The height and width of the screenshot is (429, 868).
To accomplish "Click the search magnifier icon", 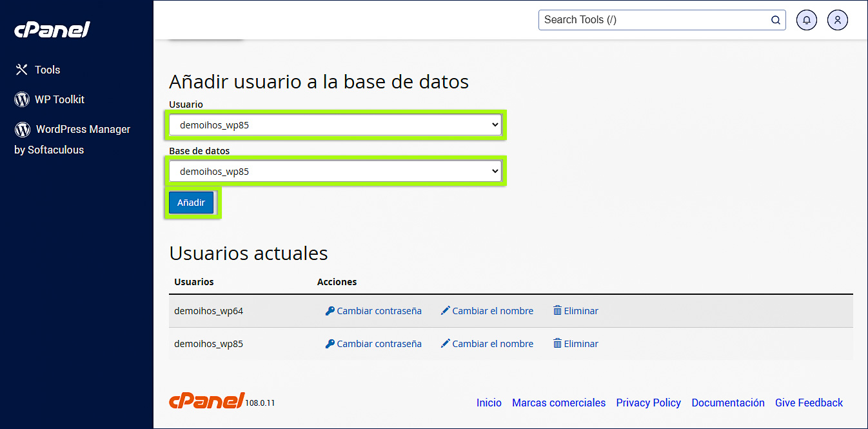I will (x=776, y=20).
